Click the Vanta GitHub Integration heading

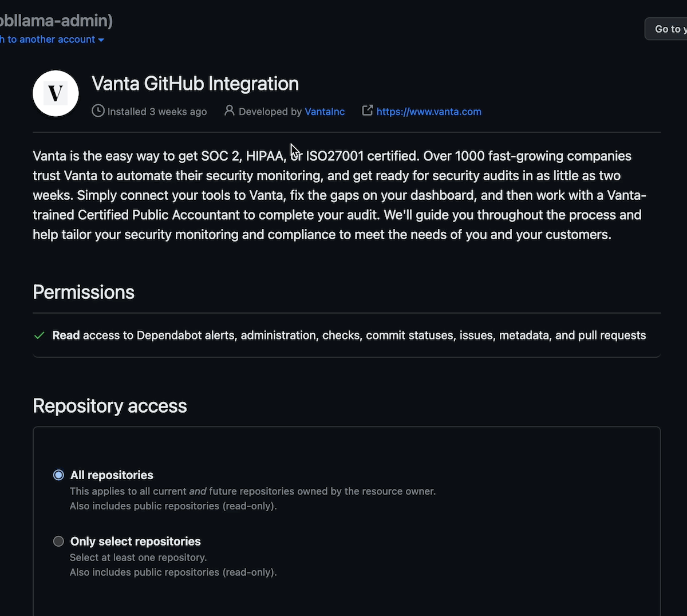coord(195,84)
